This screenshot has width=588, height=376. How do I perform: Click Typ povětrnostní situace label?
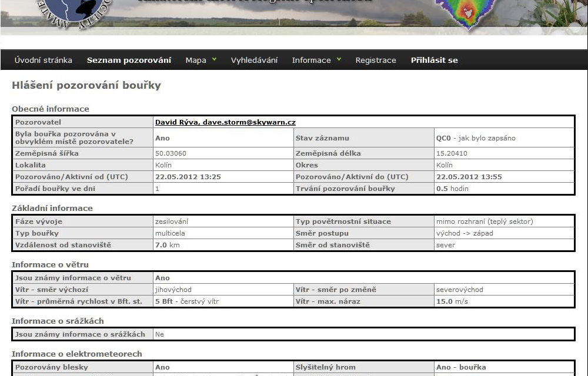coord(343,221)
